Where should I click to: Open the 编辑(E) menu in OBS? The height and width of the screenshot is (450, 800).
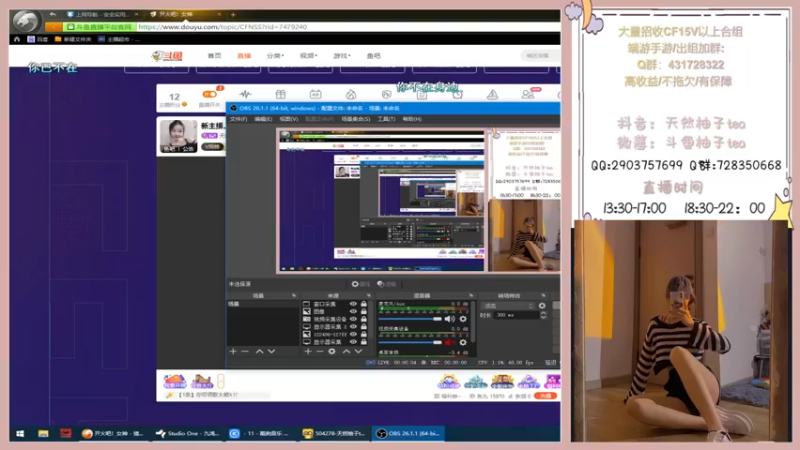tap(263, 119)
